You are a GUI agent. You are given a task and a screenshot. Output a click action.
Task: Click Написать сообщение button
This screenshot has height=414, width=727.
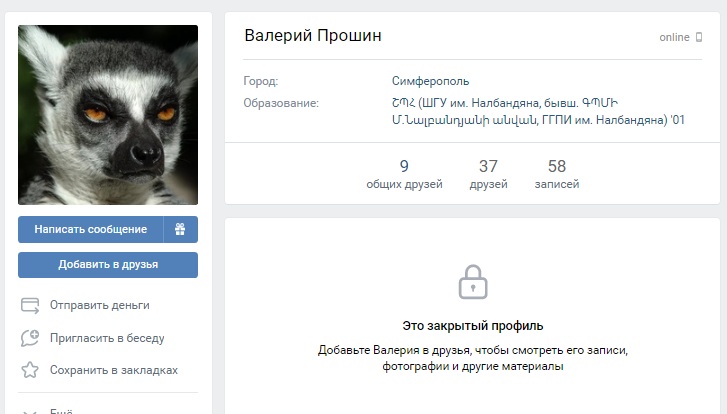(x=91, y=229)
